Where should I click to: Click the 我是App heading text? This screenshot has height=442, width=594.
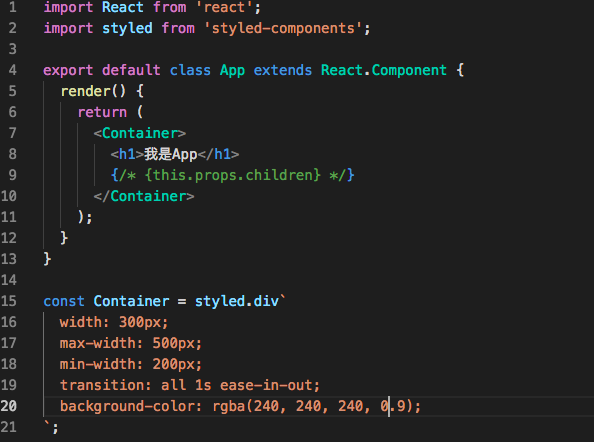(170, 154)
